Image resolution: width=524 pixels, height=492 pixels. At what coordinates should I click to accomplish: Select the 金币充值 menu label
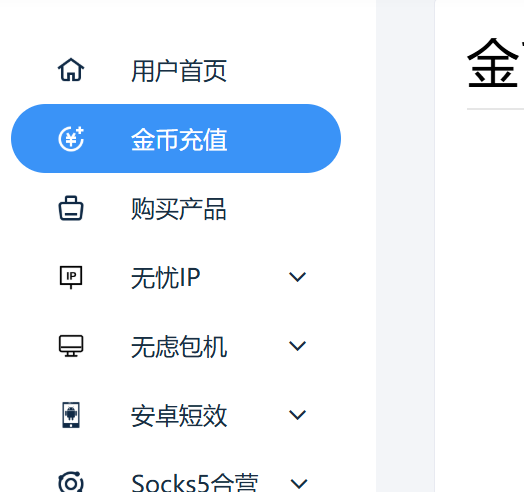[179, 140]
